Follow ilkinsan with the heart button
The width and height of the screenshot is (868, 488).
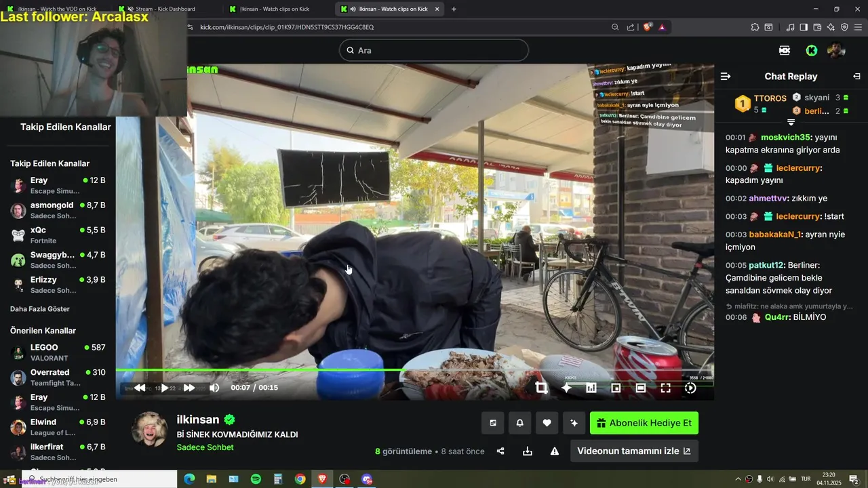tap(547, 423)
